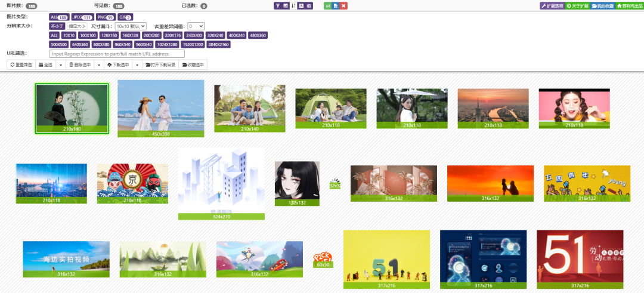Screen dimensions: 644x293
Task: Toggle the 320X240 resolution filter
Action: 215,35
